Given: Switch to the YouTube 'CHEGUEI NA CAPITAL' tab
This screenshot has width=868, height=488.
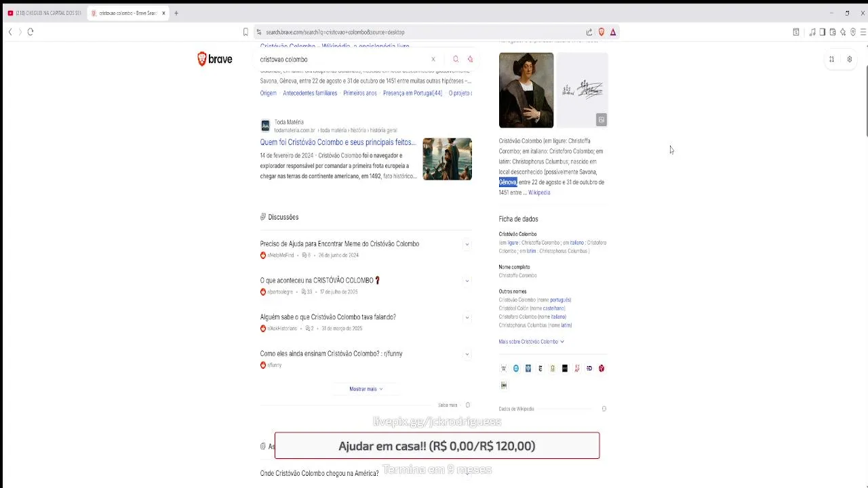Looking at the screenshot, I should [44, 13].
